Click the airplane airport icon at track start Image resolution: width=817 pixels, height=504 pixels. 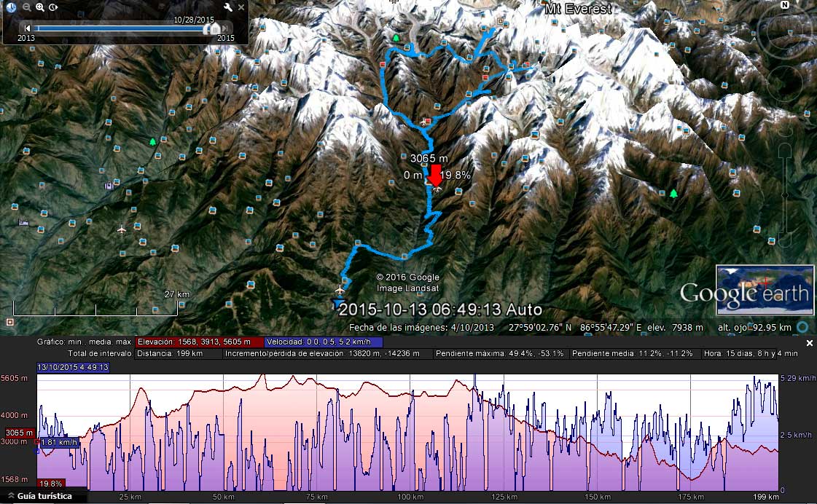[340, 289]
